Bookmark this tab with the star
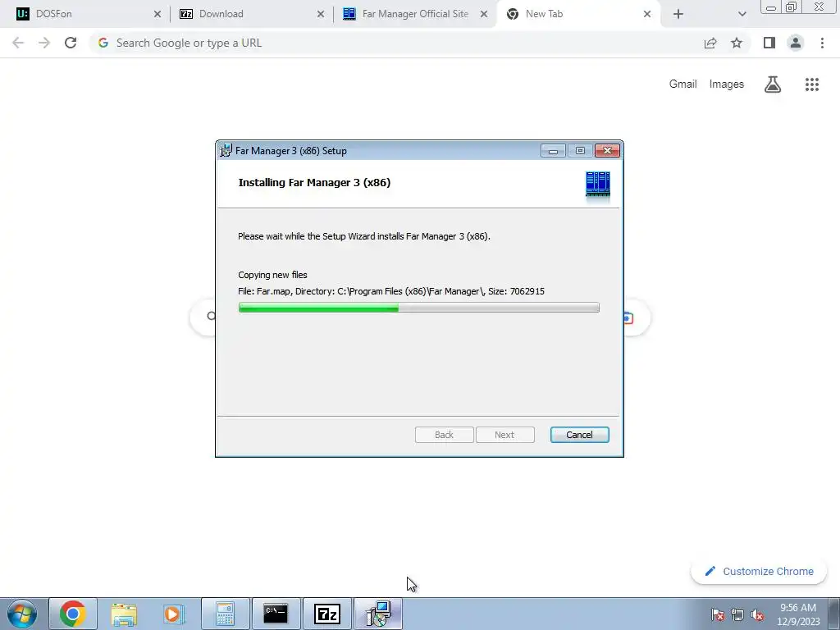This screenshot has height=630, width=840. click(x=737, y=43)
